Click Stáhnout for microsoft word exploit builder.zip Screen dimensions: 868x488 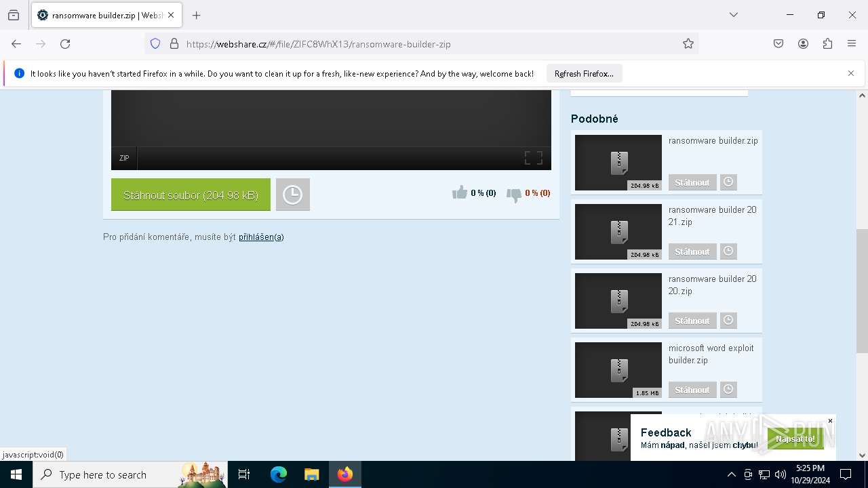coord(692,390)
